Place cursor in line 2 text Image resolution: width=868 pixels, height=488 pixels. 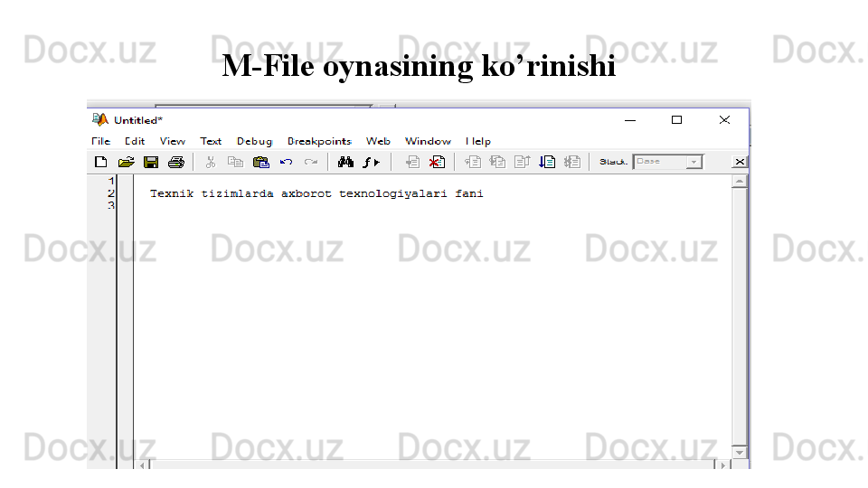tap(316, 193)
